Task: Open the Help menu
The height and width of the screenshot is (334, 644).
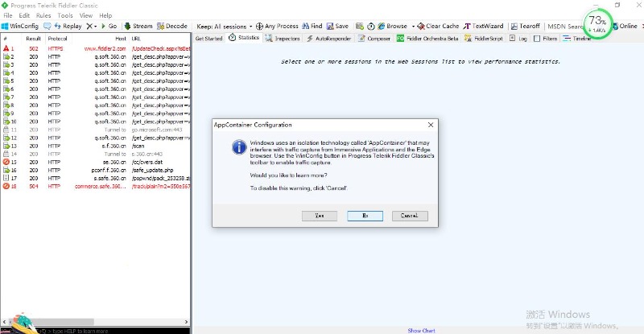Action: tap(105, 15)
